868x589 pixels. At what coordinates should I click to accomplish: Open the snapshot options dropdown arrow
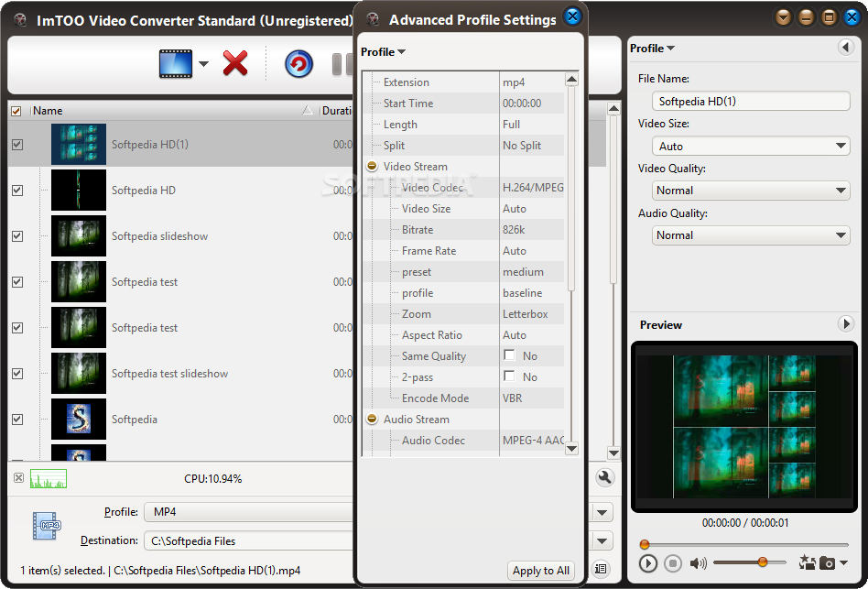(843, 563)
